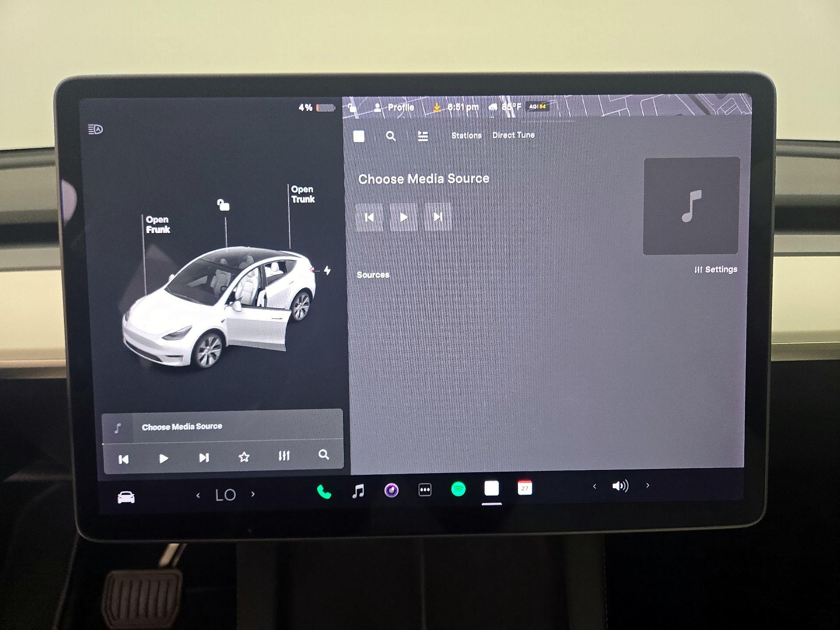Open the Calendar app showing 27

(x=525, y=487)
